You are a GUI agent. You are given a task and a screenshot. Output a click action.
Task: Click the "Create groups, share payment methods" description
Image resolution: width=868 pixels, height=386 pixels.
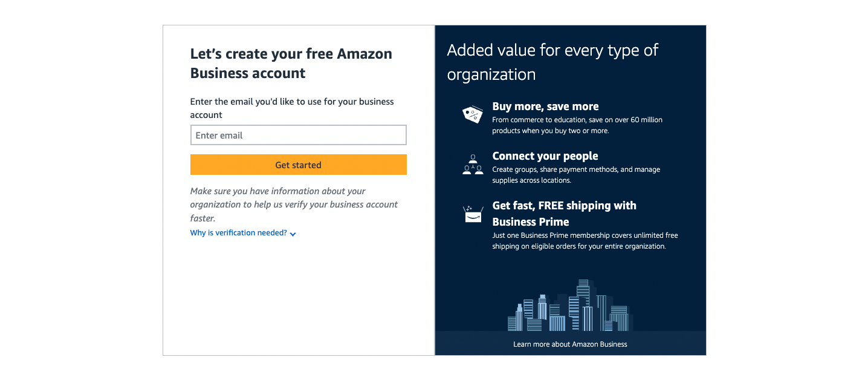pyautogui.click(x=575, y=174)
